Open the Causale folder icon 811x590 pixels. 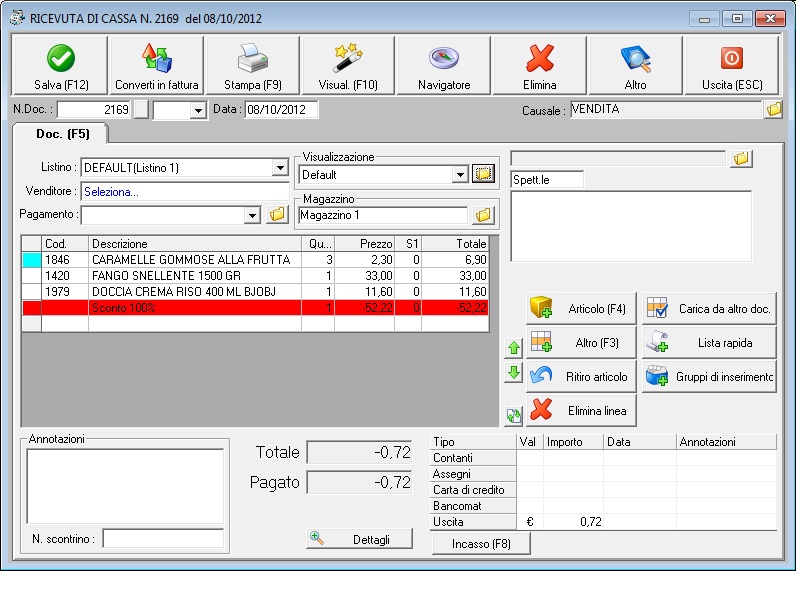pyautogui.click(x=774, y=109)
